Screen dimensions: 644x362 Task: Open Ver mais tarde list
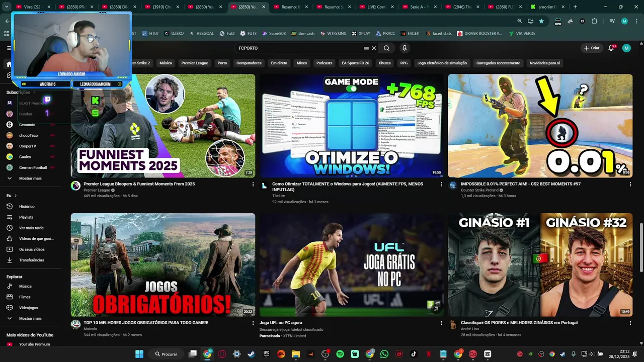31,228
